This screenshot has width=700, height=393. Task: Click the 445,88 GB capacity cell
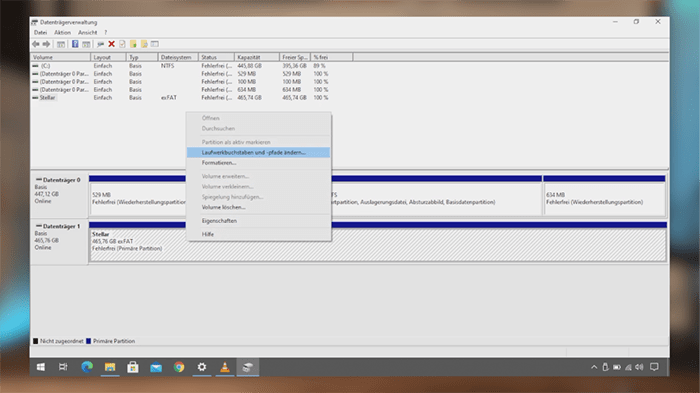click(x=249, y=66)
